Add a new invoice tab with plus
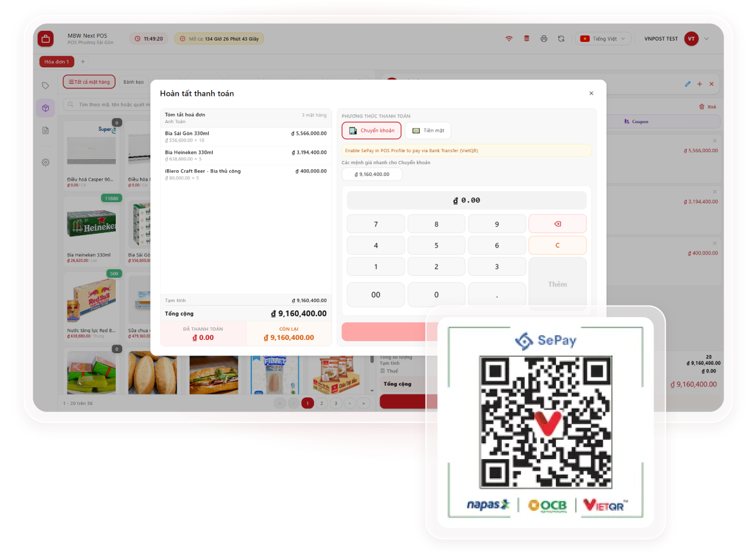The width and height of the screenshot is (756, 552). click(83, 62)
